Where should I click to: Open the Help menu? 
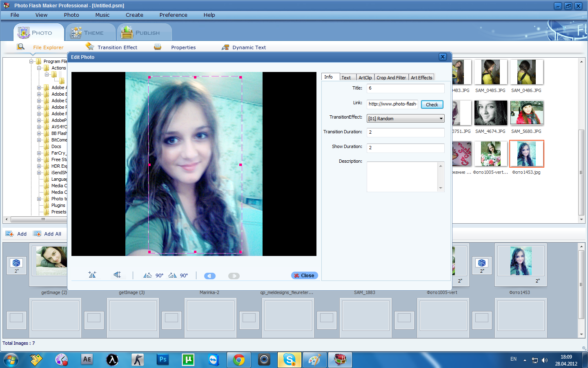209,15
